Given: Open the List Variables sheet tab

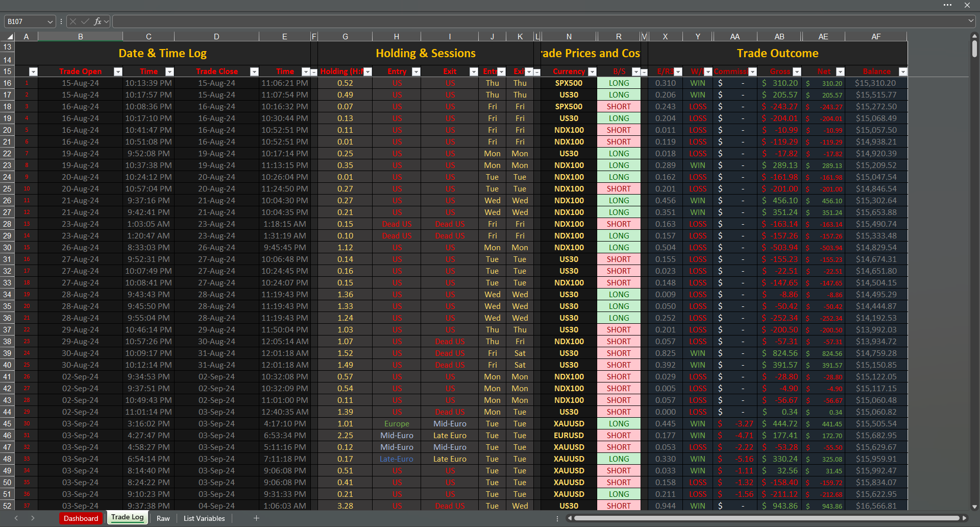Looking at the screenshot, I should point(204,518).
